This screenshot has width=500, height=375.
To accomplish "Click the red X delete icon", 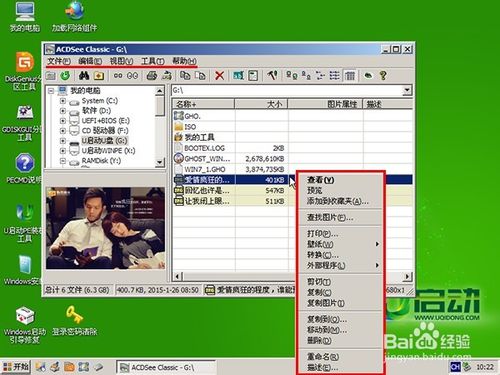I will (219, 76).
